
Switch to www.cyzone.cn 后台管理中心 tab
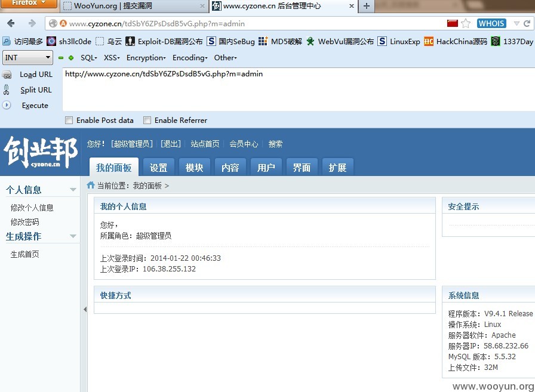[283, 6]
